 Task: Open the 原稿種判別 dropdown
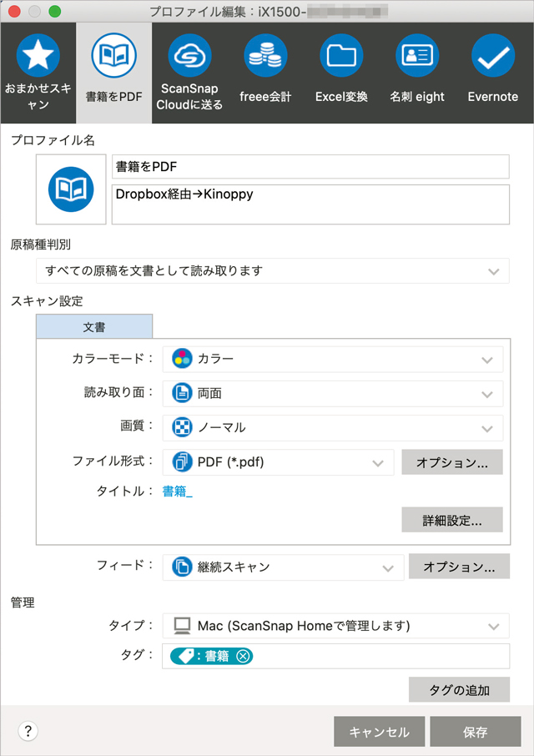(x=272, y=271)
